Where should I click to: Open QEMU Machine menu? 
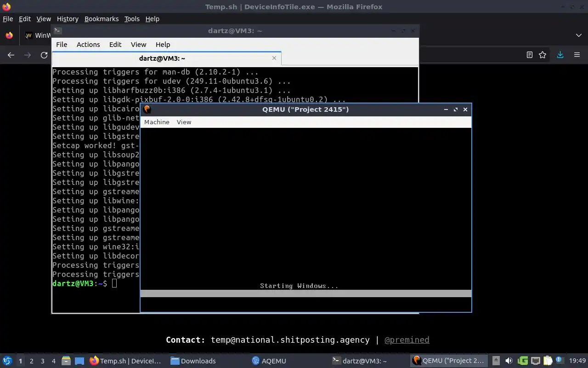click(x=157, y=122)
